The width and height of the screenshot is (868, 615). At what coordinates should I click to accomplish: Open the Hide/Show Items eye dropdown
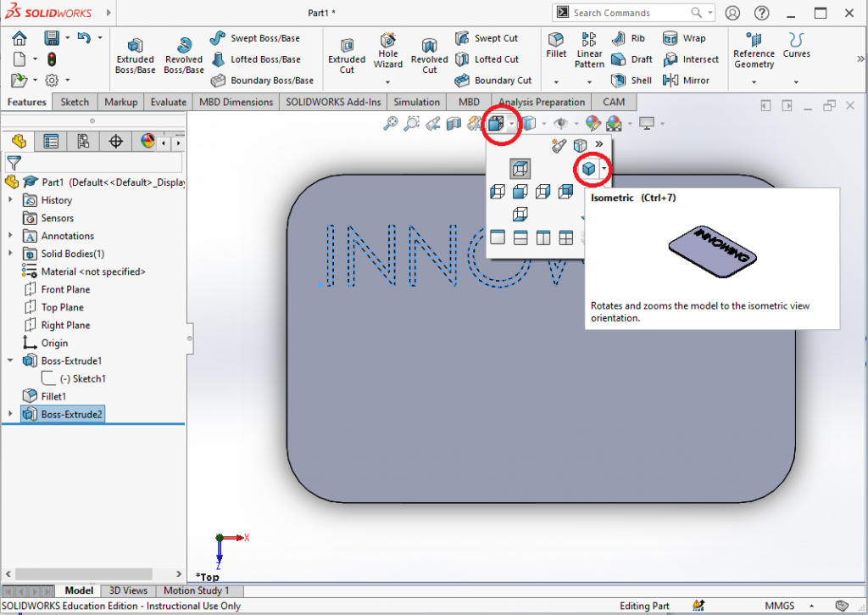pyautogui.click(x=563, y=124)
